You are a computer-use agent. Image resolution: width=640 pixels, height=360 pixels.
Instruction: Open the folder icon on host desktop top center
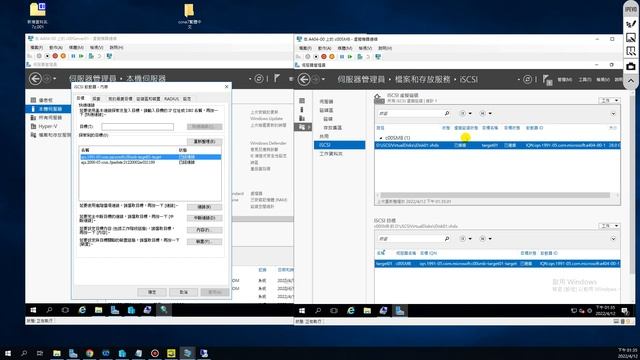[x=189, y=10]
